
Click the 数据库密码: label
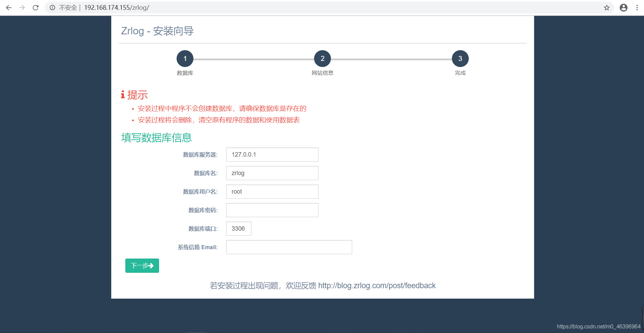(x=203, y=210)
